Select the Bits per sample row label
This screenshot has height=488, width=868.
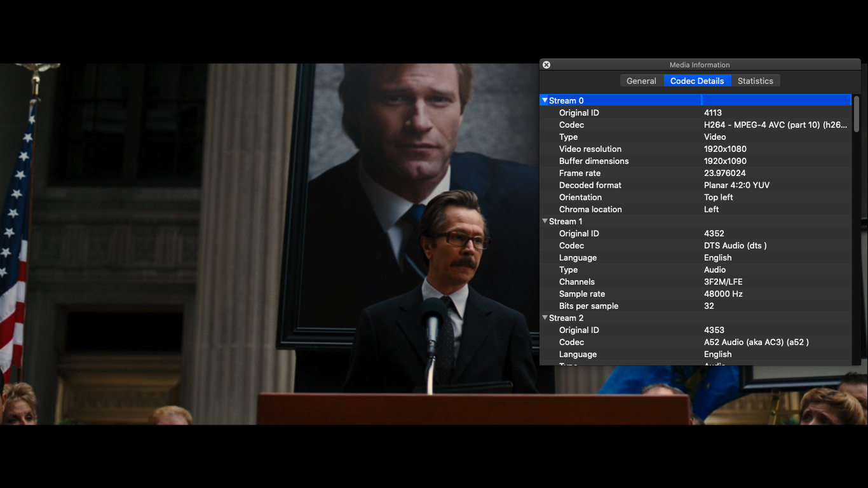pos(588,306)
